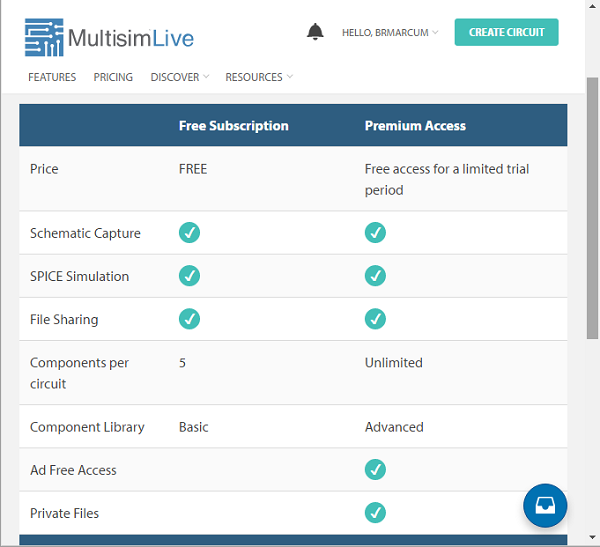
Task: Open the FEATURES page
Action: tap(52, 77)
